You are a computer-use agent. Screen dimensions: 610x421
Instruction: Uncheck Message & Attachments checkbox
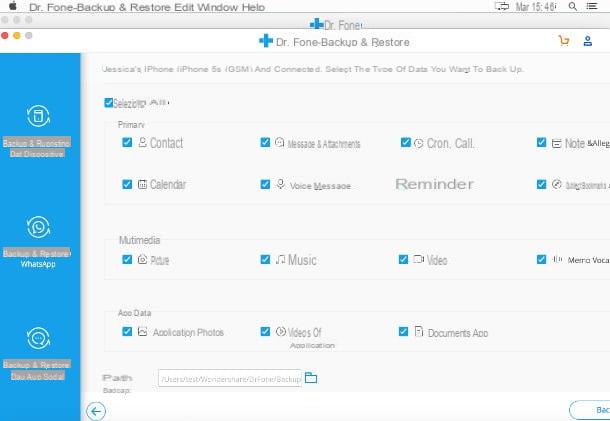[x=265, y=142]
